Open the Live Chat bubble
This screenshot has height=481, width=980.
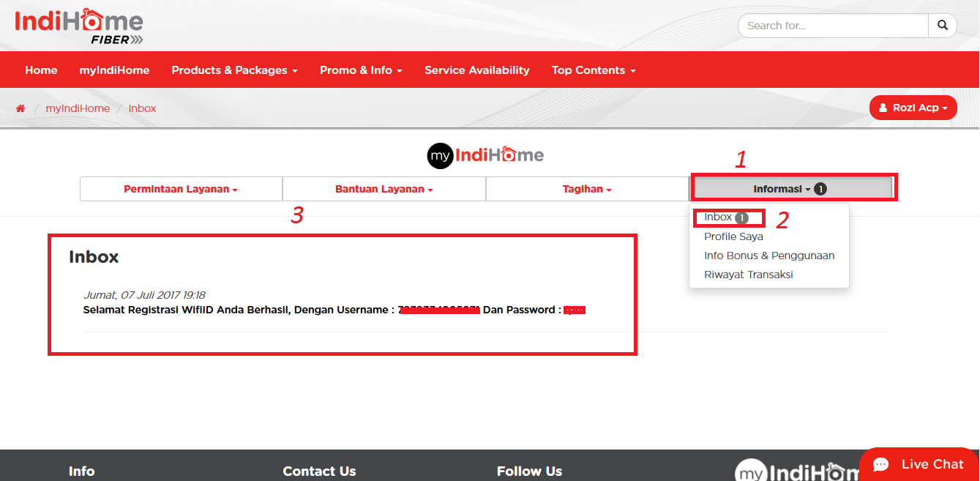point(918,464)
